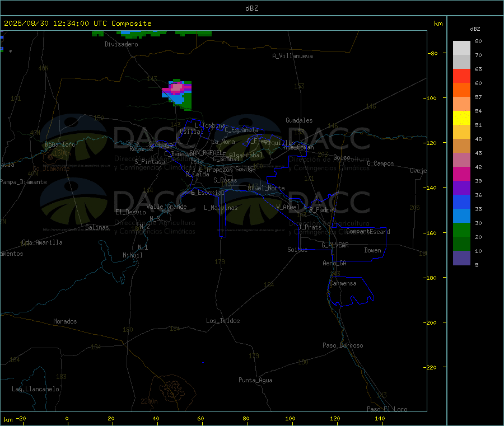Click the green 20-30 dBZ legend swatch
The height and width of the screenshot is (426, 504).
pyautogui.click(x=461, y=230)
